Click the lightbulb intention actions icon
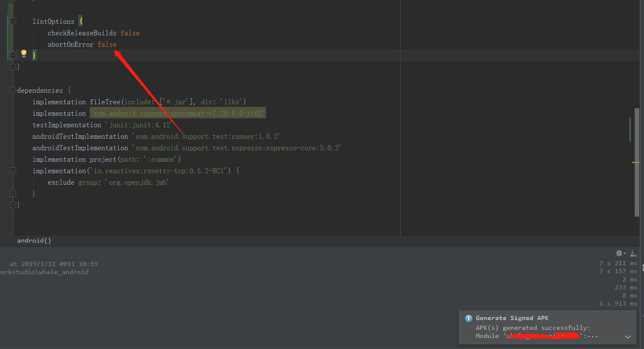Viewport: 644px width, 349px height. (24, 53)
